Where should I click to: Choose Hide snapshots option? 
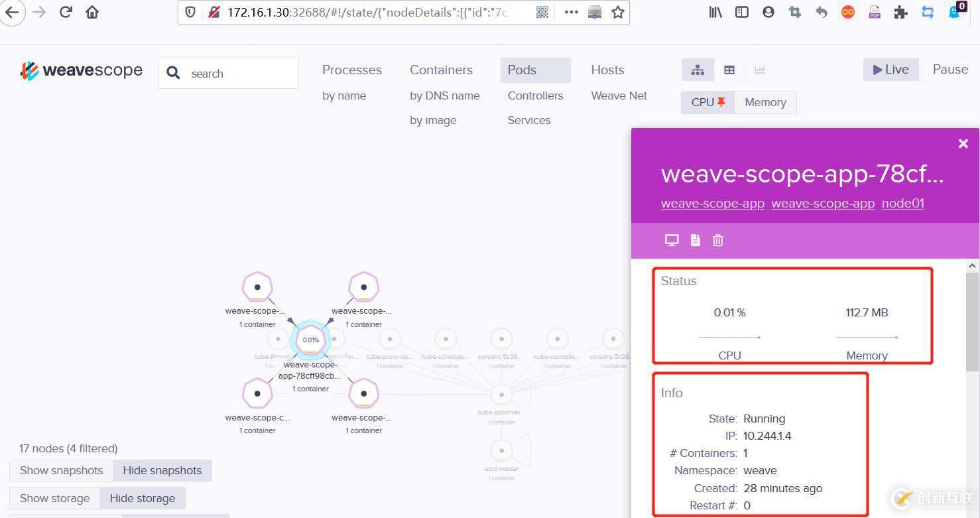(x=162, y=470)
